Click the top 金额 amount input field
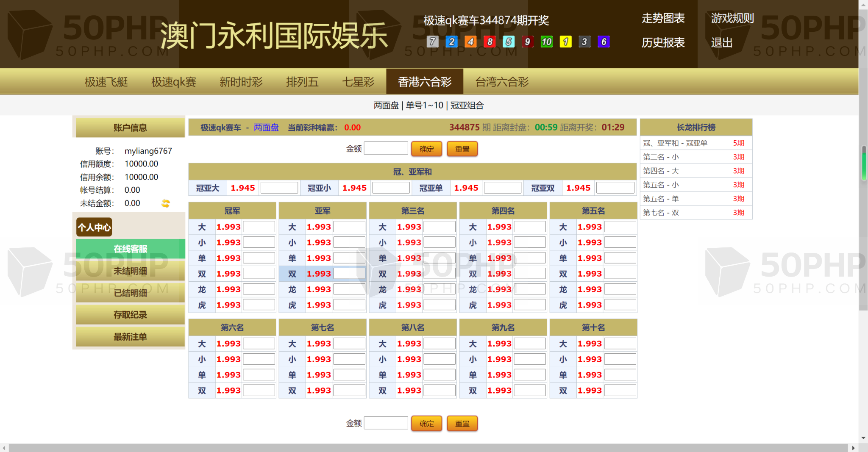 point(386,149)
